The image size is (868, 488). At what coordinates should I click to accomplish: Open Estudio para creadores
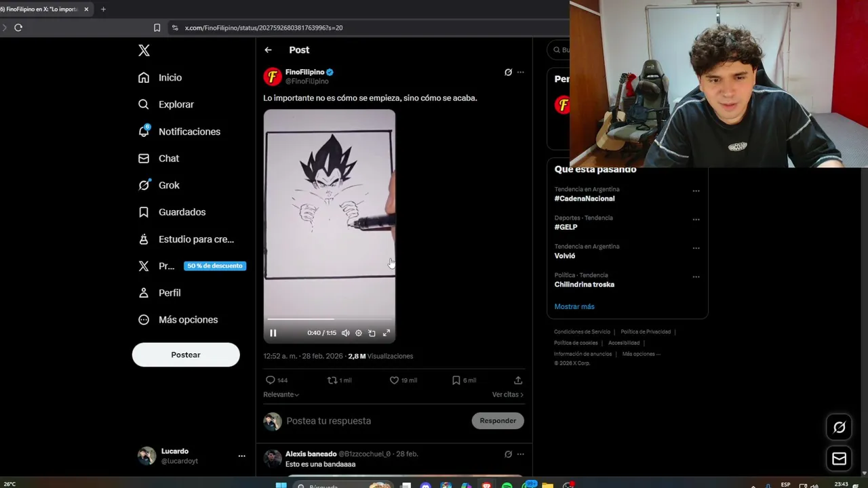tap(186, 239)
